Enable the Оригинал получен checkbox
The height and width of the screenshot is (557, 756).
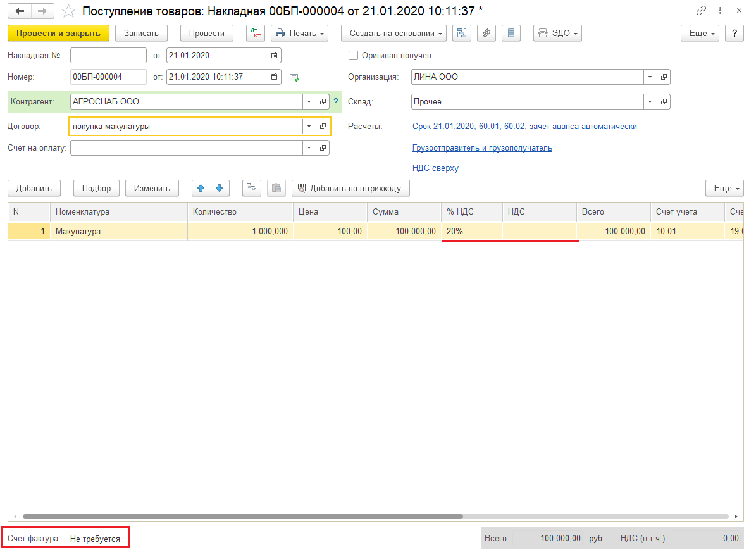[354, 56]
